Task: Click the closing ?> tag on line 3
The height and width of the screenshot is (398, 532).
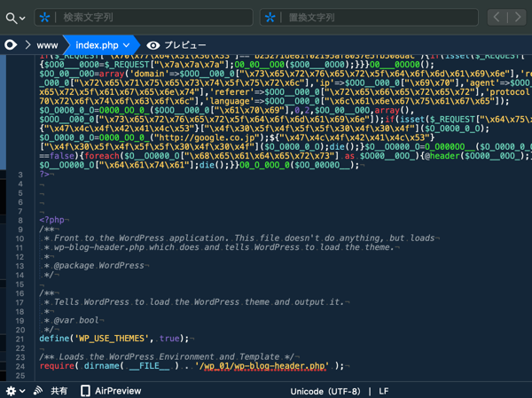Action: (44, 174)
